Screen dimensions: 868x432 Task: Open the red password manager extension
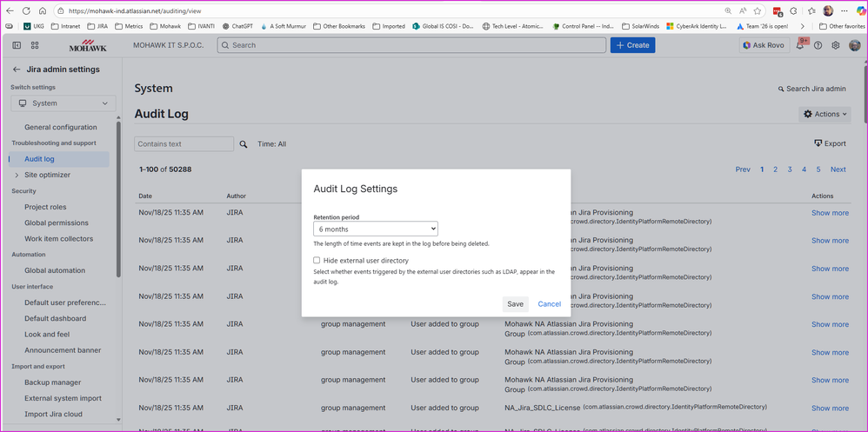point(778,10)
